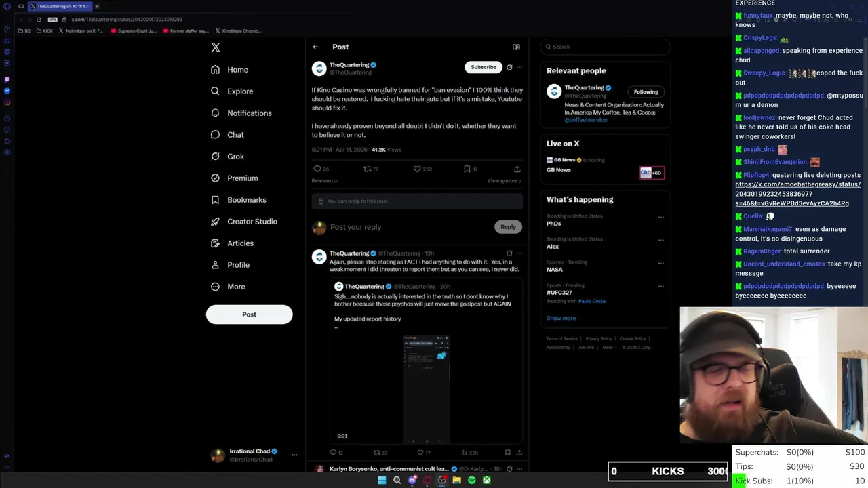
Task: Open Creator Studio
Action: pos(244,222)
